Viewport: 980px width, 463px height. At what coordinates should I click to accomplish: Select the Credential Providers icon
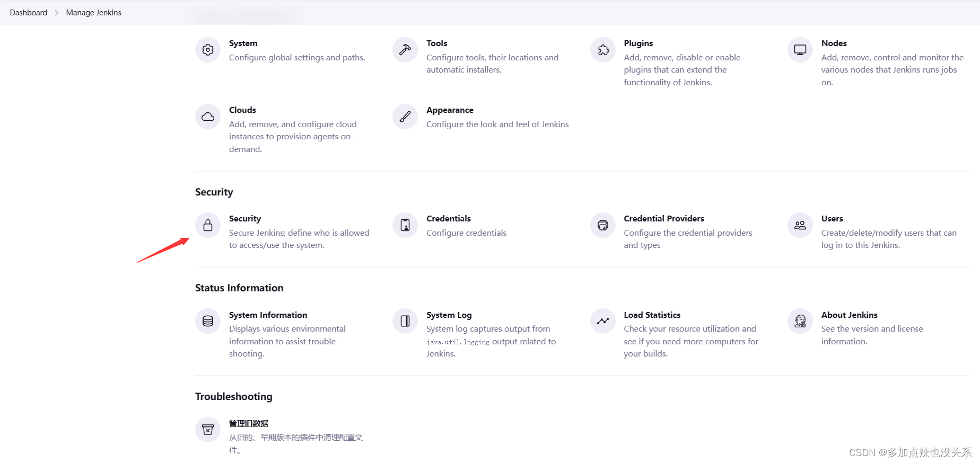coord(603,225)
